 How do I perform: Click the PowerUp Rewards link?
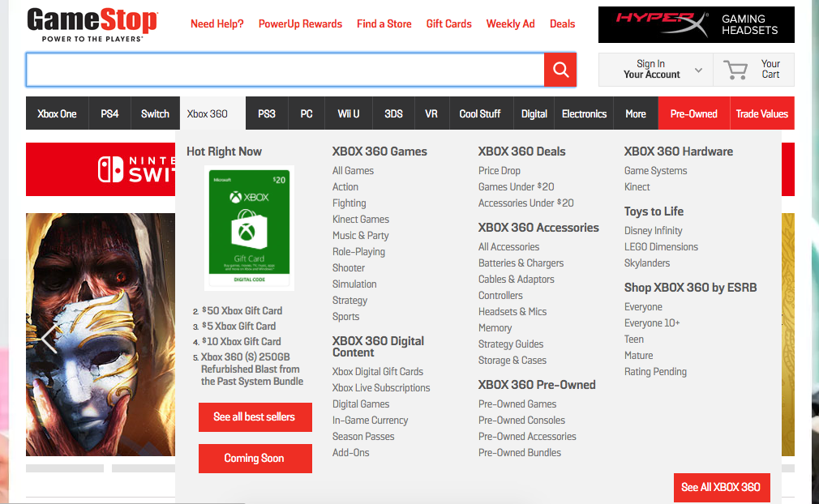click(300, 23)
